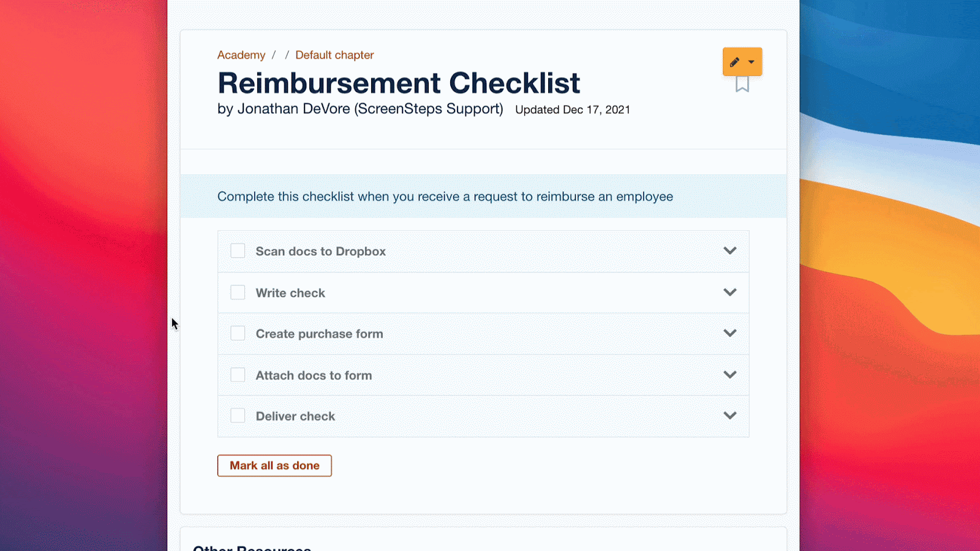This screenshot has width=980, height=551.
Task: Expand the Deliver check step chevron
Action: point(729,416)
